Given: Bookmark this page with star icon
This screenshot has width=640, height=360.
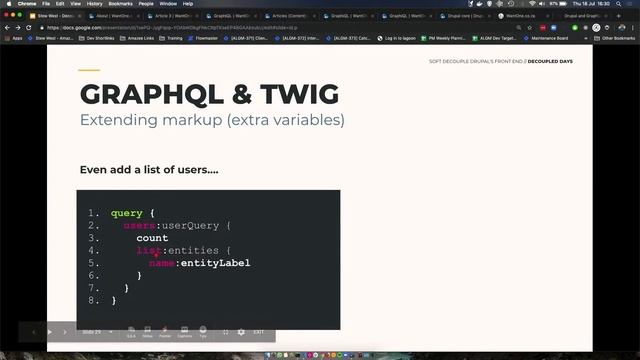Looking at the screenshot, I should pyautogui.click(x=530, y=28).
